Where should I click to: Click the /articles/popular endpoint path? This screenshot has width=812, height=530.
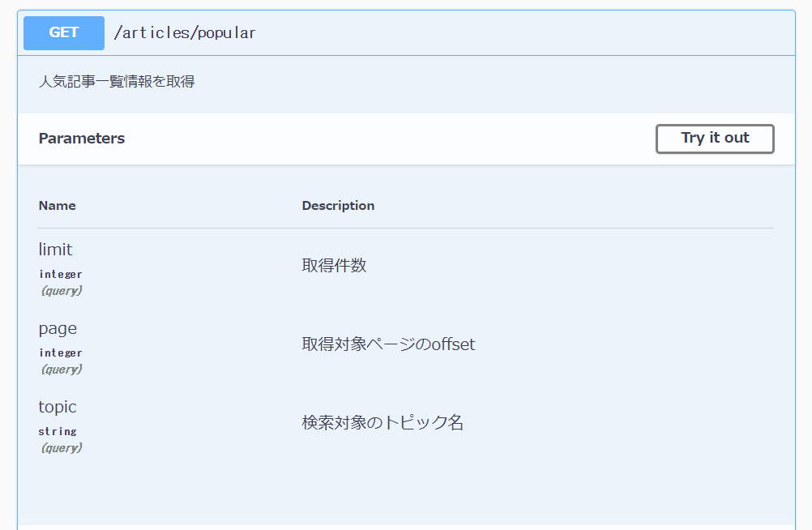coord(185,33)
